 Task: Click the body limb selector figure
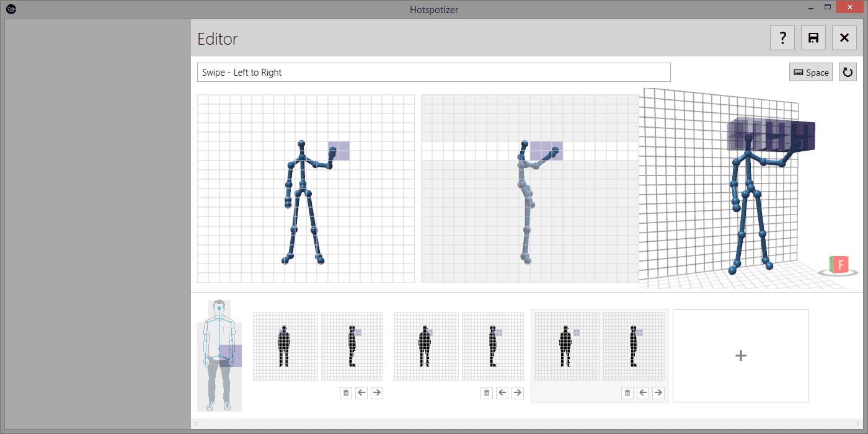(219, 356)
